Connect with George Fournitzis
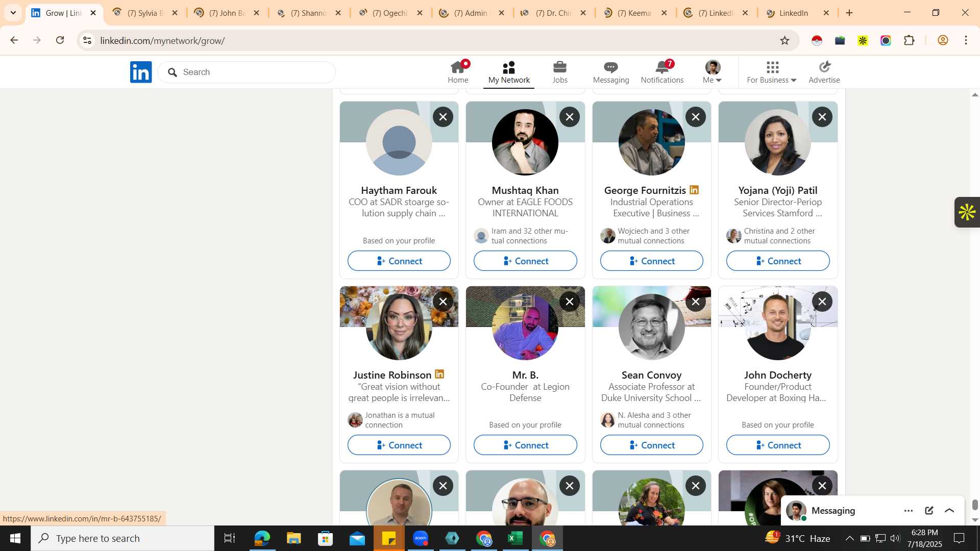The height and width of the screenshot is (551, 980). (651, 261)
